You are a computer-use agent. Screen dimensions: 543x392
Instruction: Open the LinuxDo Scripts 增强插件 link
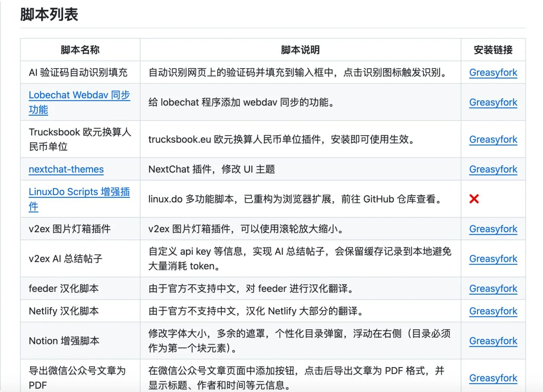pos(79,199)
